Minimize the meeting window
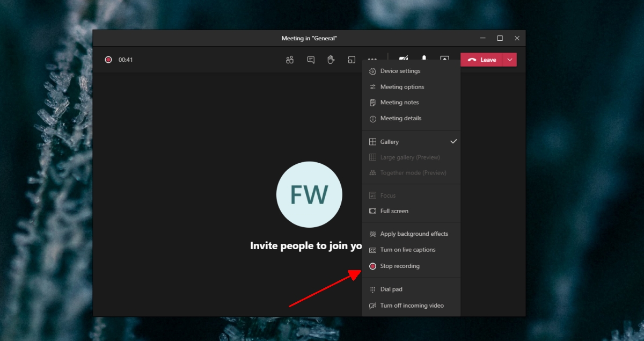The height and width of the screenshot is (341, 644). tap(482, 38)
